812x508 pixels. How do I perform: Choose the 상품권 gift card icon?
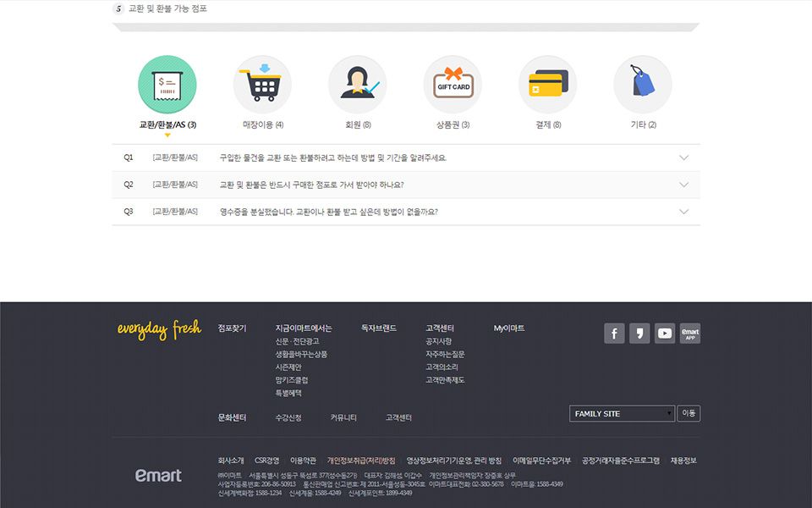[x=453, y=85]
